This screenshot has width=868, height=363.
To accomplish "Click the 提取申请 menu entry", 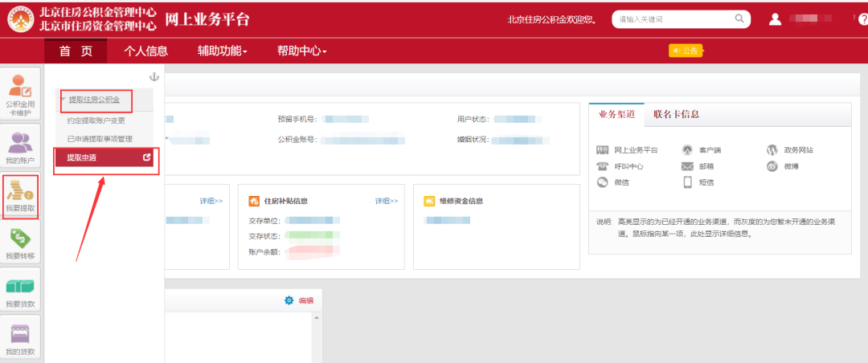I will click(82, 157).
